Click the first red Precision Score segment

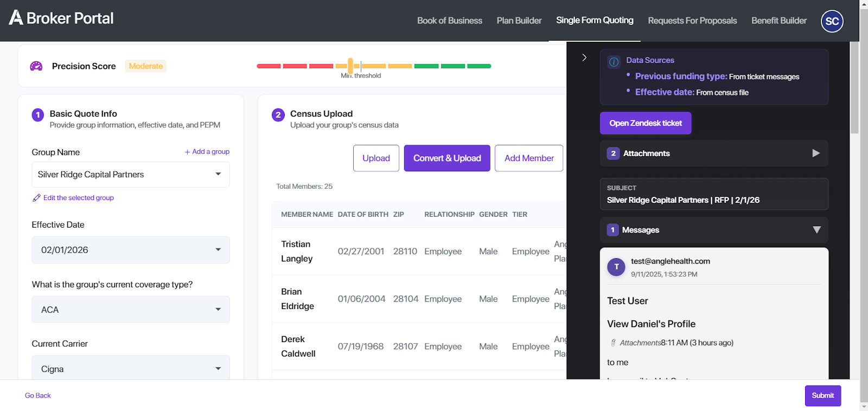[x=269, y=66]
